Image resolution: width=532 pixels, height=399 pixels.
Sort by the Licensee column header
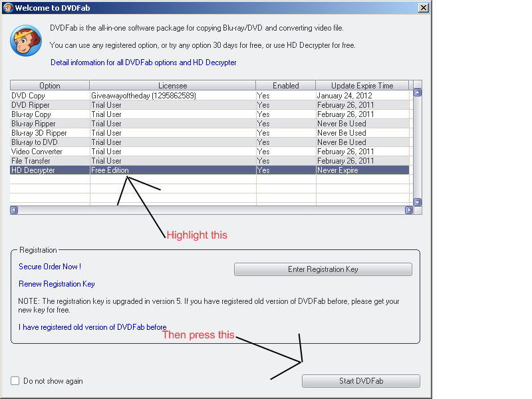(x=173, y=86)
